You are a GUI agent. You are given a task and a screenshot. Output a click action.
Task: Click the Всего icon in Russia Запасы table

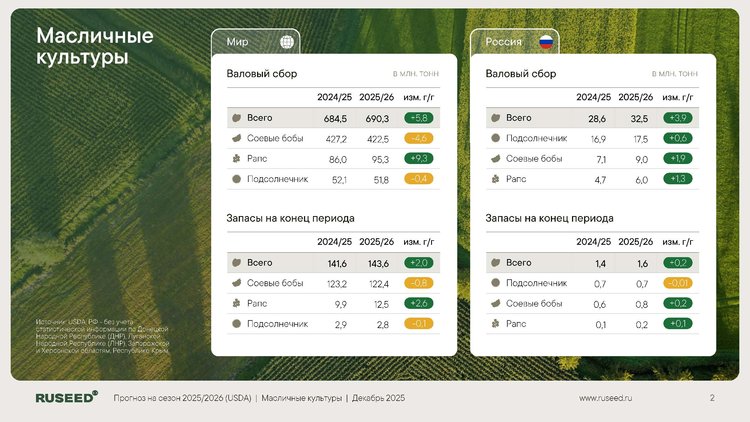coord(494,262)
